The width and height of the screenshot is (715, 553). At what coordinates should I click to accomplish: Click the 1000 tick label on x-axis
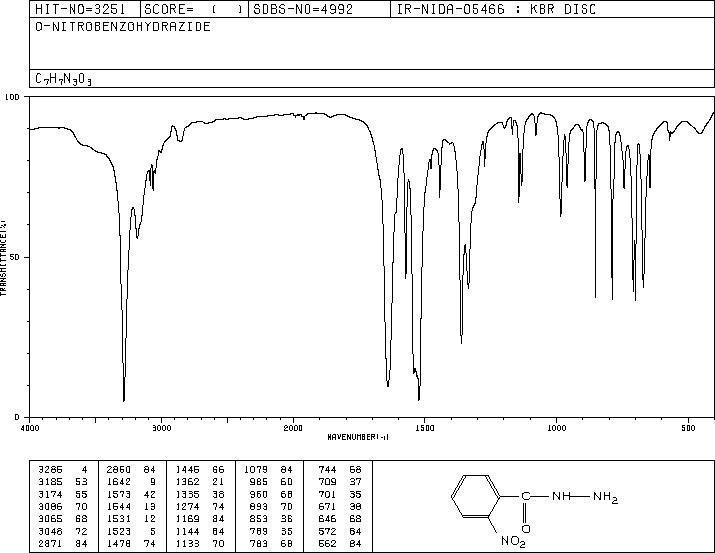[x=556, y=428]
